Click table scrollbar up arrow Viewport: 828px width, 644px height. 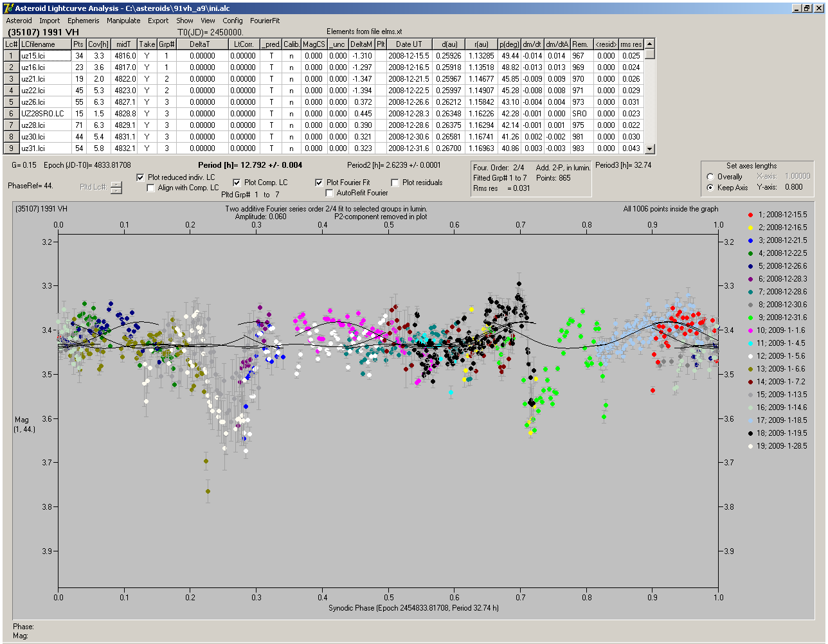650,44
